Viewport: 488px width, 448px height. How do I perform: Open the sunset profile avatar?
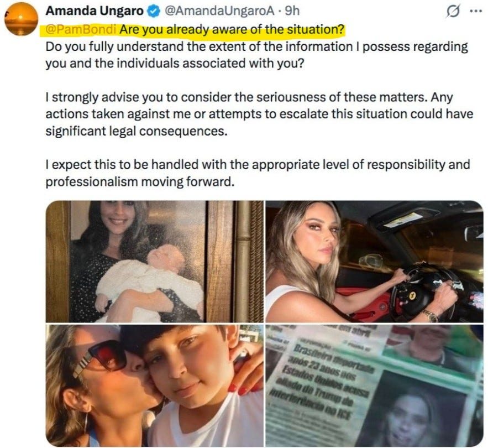pyautogui.click(x=21, y=19)
